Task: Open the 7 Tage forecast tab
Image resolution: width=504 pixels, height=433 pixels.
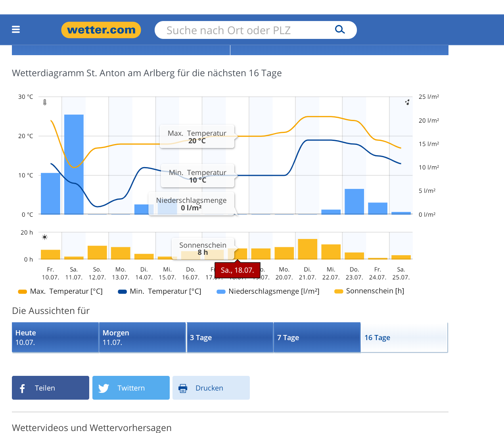Action: (x=317, y=337)
